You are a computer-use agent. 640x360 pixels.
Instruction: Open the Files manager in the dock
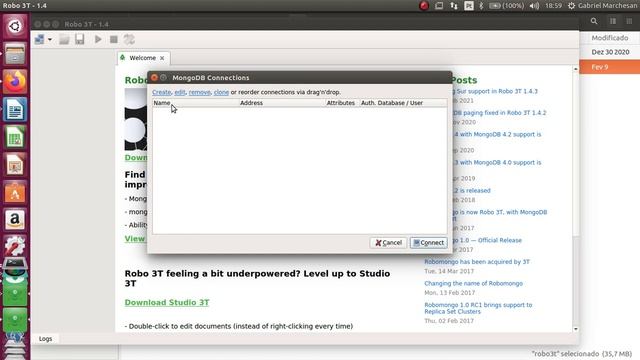[15, 54]
